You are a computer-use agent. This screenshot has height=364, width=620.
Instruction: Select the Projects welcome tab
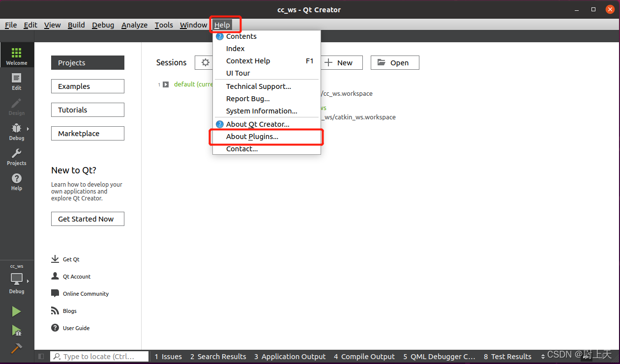tap(88, 63)
